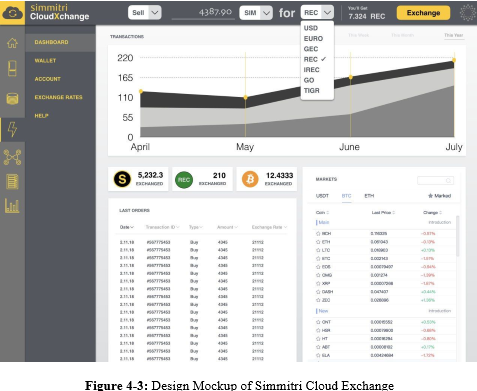The width and height of the screenshot is (477, 391).
Task: Click the Simmitri cloud logo icon
Action: [12, 13]
